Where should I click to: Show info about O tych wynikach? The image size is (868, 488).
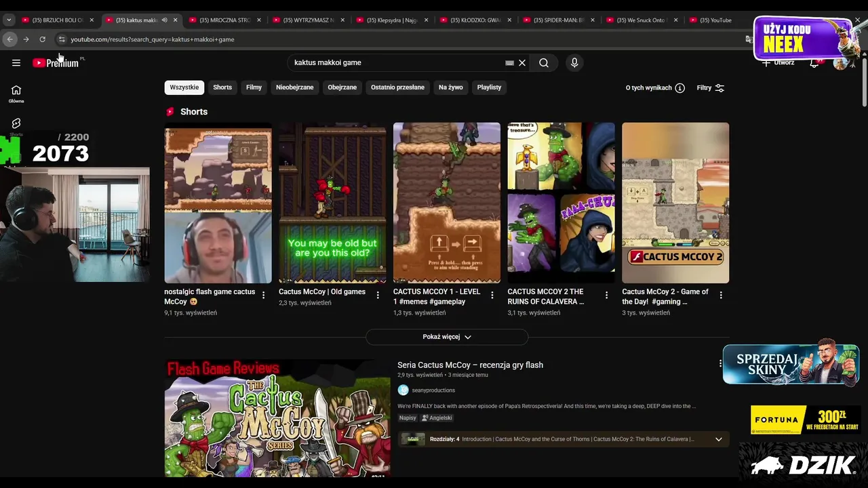(x=680, y=88)
